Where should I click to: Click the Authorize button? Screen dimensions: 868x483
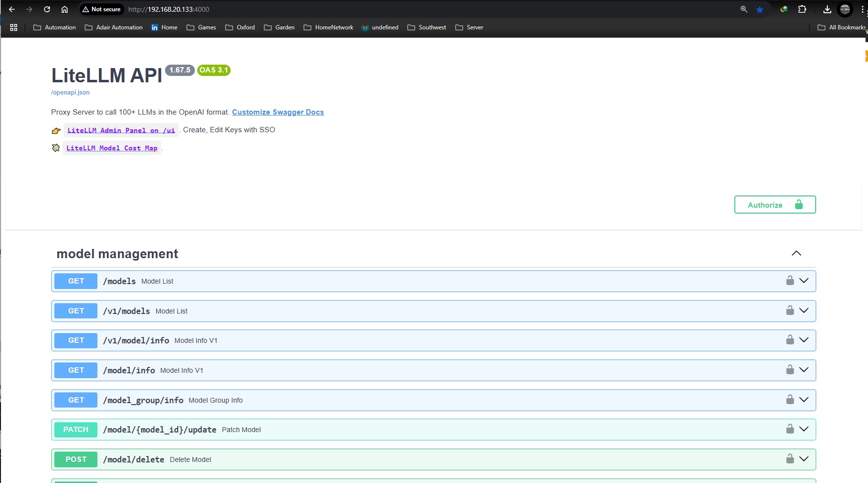[774, 205]
